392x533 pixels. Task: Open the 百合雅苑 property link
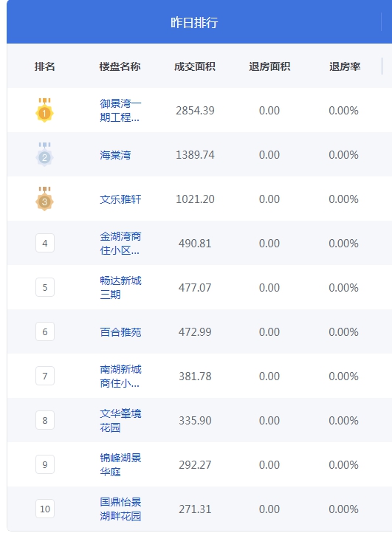(120, 331)
